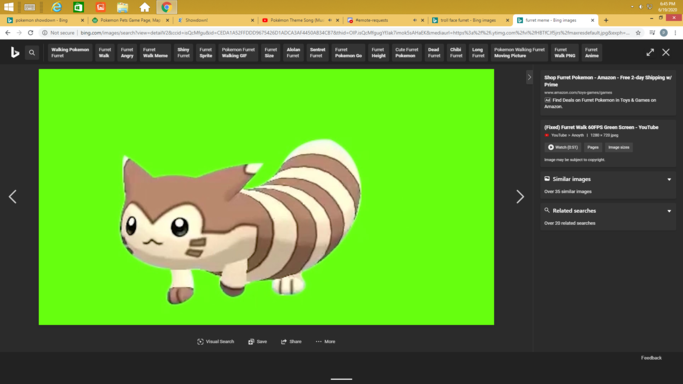Click the Chrome taskbar icon
The height and width of the screenshot is (384, 683).
click(x=166, y=7)
